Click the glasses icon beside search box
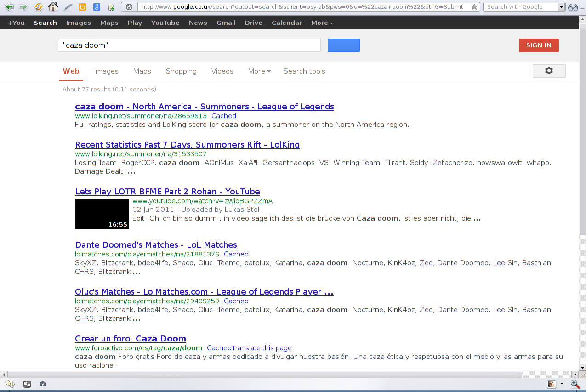 (x=574, y=7)
